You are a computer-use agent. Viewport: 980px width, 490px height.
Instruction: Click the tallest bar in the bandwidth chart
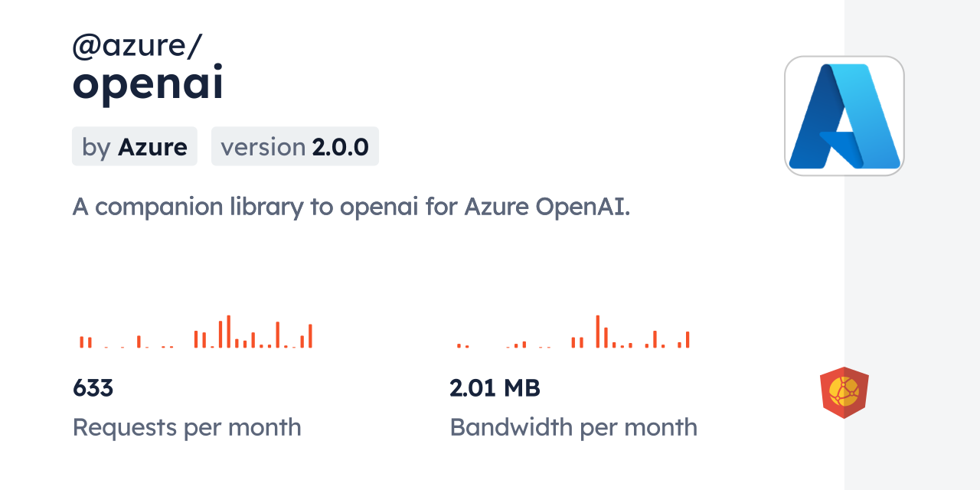(598, 332)
